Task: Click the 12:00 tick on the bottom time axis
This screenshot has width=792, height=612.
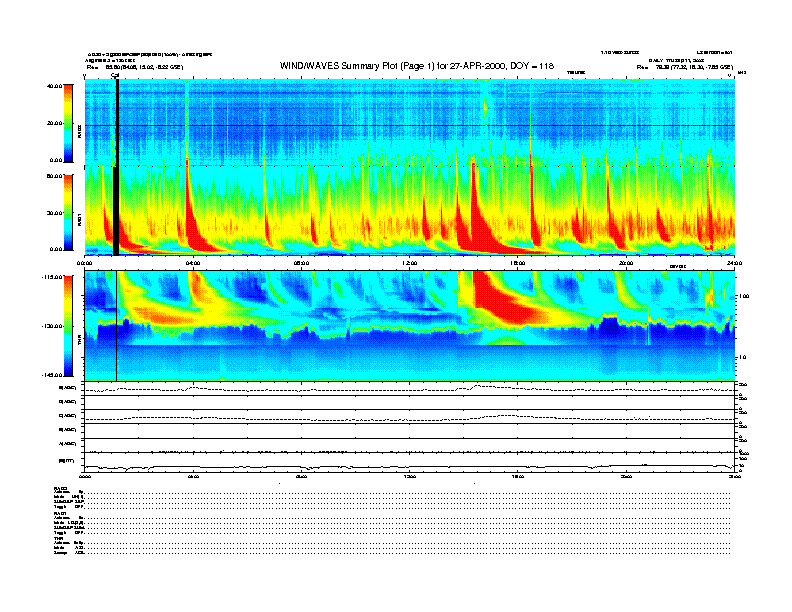Action: coord(410,476)
